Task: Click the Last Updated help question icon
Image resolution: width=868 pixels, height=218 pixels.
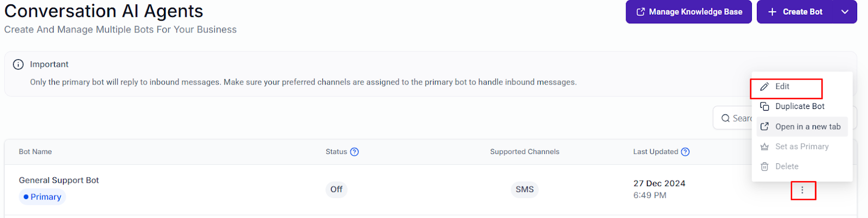Action: [685, 152]
